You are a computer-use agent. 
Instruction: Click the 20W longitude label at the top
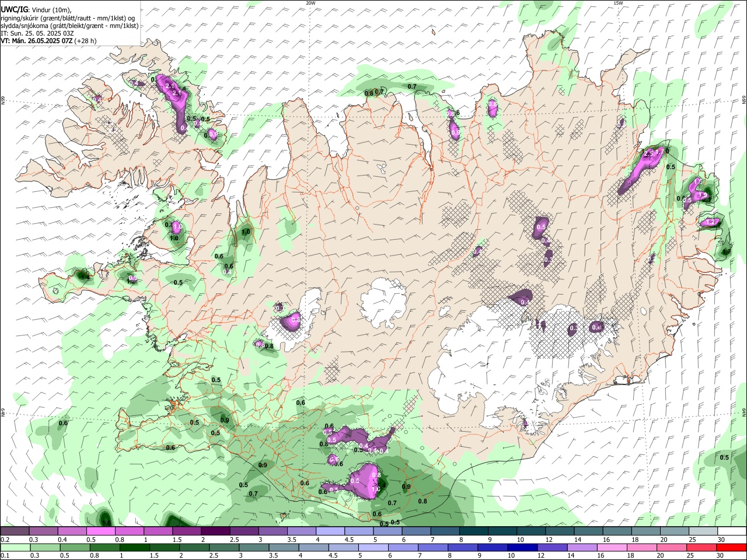click(311, 3)
